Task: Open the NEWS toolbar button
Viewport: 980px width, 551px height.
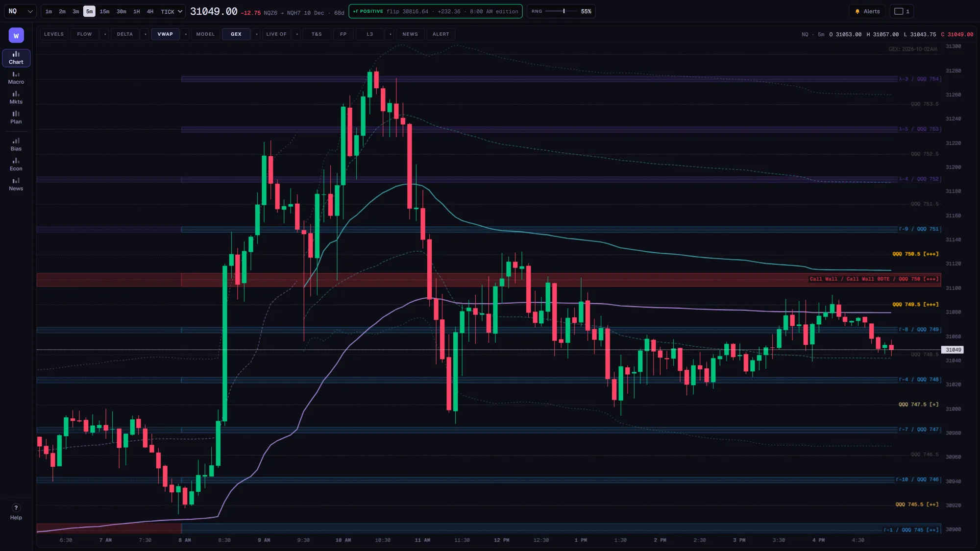Action: pos(410,34)
